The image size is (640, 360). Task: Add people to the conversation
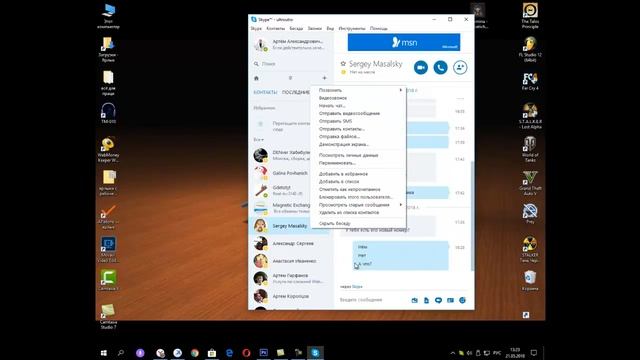point(460,67)
